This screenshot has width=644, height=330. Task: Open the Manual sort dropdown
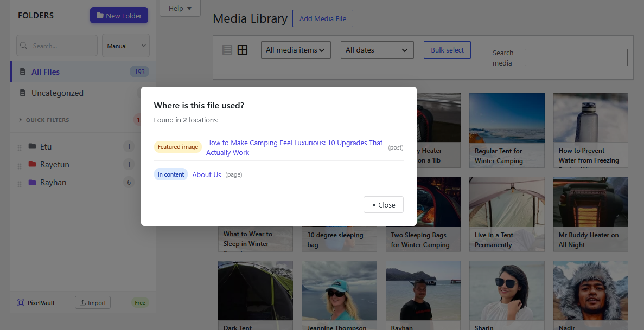click(x=126, y=46)
